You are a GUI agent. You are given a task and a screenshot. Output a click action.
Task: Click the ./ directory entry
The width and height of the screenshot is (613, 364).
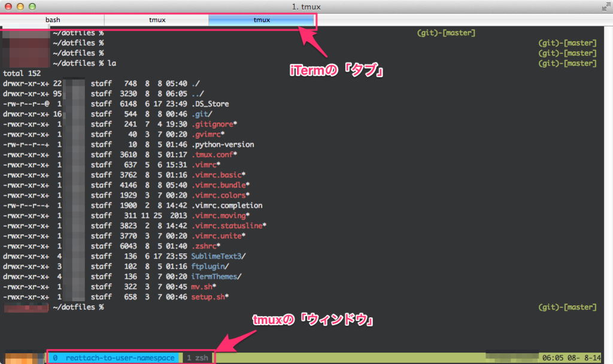click(196, 84)
